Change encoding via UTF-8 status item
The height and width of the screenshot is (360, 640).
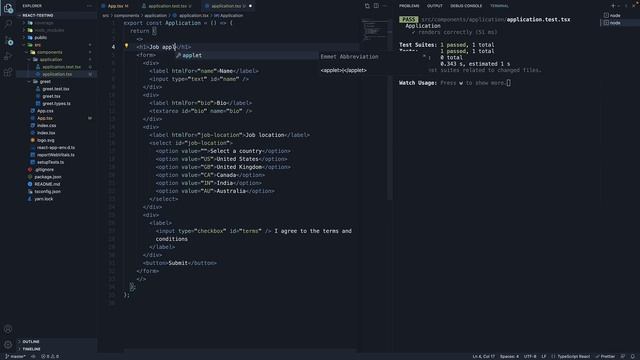[530, 356]
